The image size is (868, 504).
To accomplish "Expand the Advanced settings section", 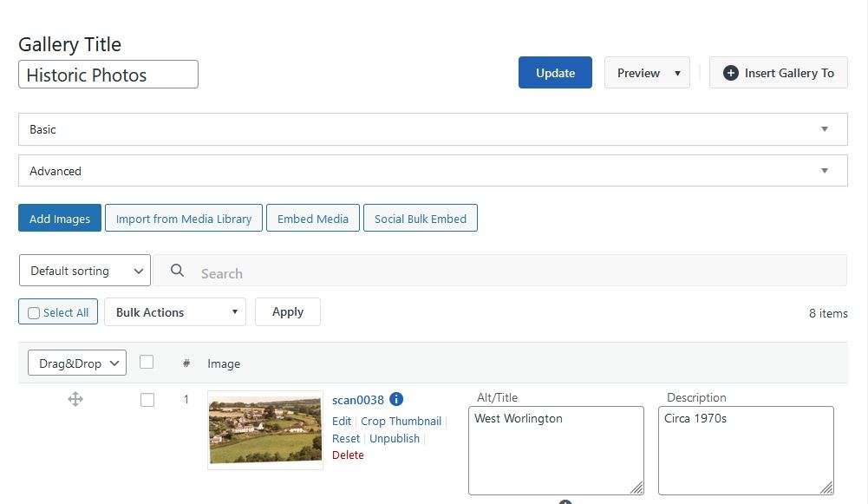I will coord(433,171).
